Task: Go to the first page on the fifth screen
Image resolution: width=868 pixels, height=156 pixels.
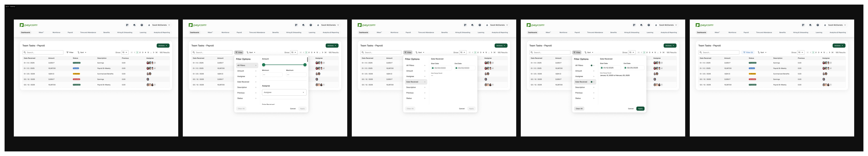Action: (x=808, y=53)
